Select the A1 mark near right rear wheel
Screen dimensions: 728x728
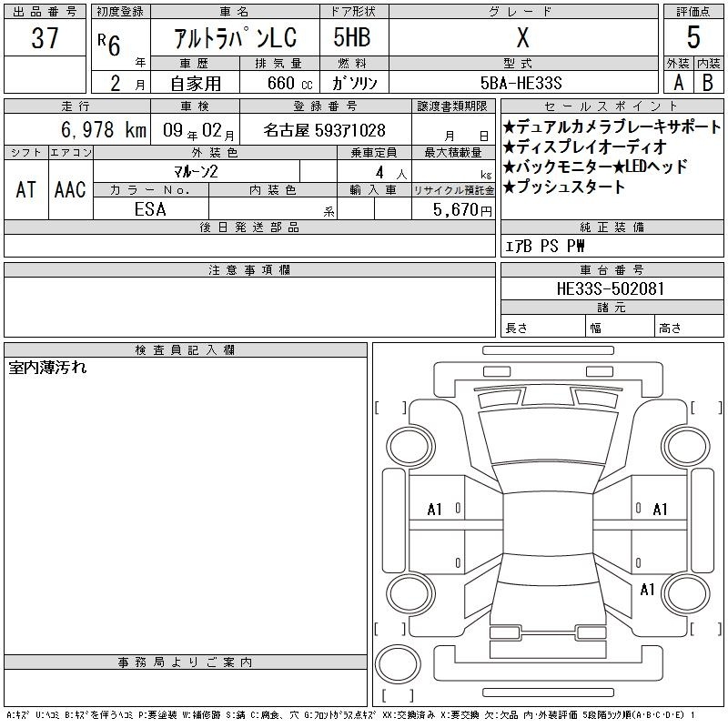(647, 590)
